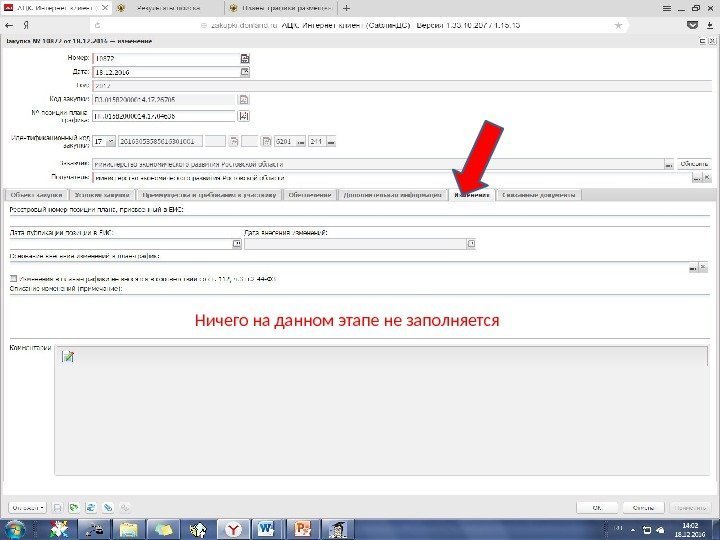Click the icon beside the Код закупки field
The image size is (720, 540).
[x=244, y=99]
